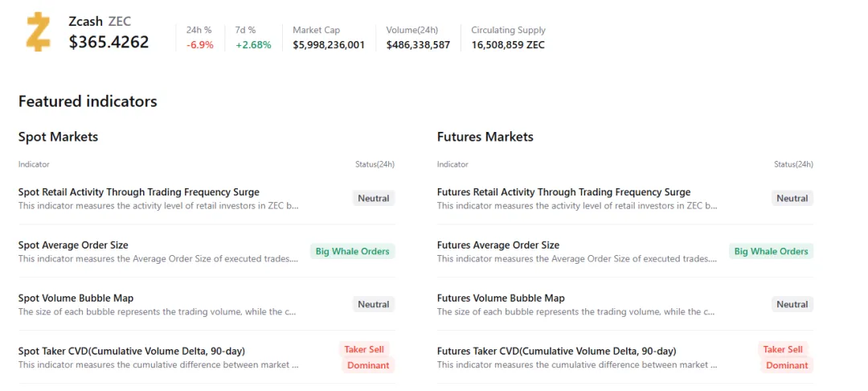Select the Futures Volume Bubble Map indicator

click(x=501, y=298)
